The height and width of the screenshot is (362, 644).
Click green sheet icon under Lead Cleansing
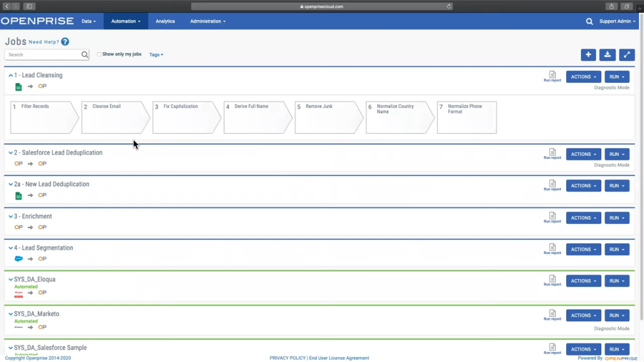[x=19, y=87]
